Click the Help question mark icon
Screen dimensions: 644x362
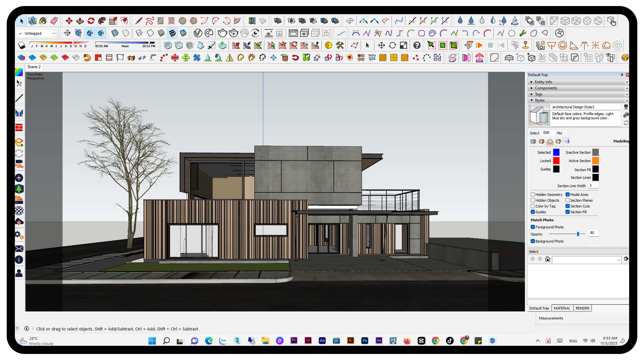tap(417, 45)
